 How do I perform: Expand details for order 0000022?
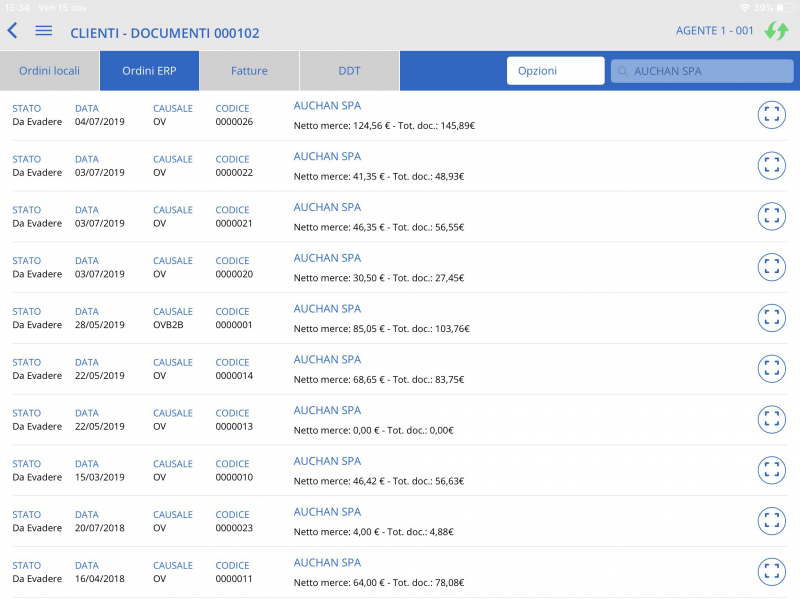pyautogui.click(x=771, y=165)
